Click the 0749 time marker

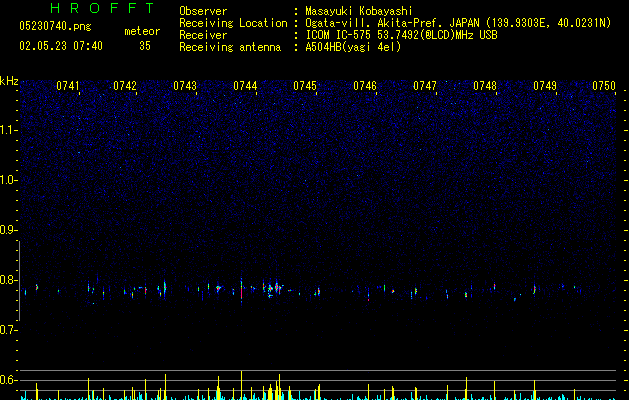(545, 86)
